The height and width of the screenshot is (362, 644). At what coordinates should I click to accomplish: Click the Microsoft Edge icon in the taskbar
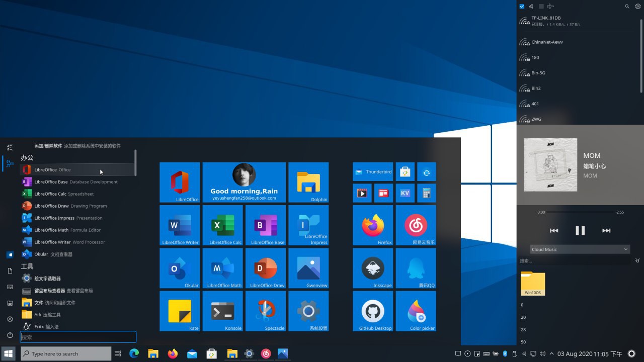(x=134, y=353)
